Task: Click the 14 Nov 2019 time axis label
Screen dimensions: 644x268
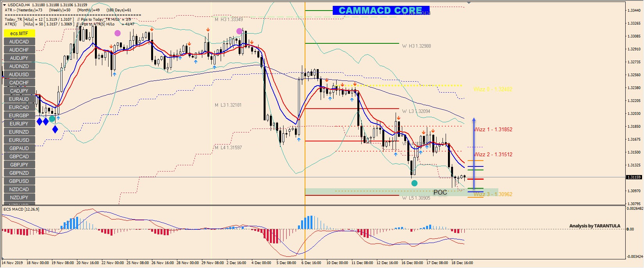Action: (12, 263)
